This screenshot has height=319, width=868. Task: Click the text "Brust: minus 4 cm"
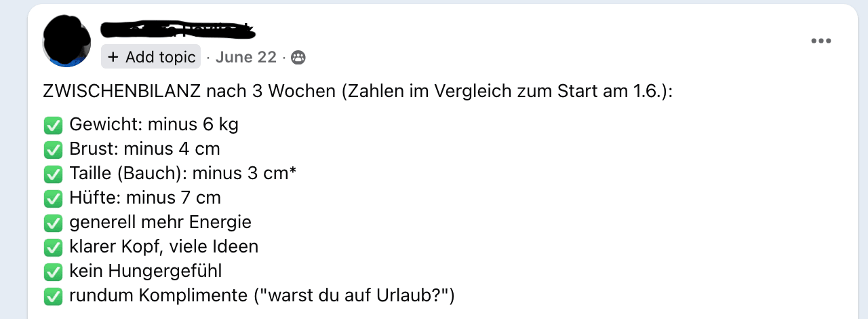144,149
